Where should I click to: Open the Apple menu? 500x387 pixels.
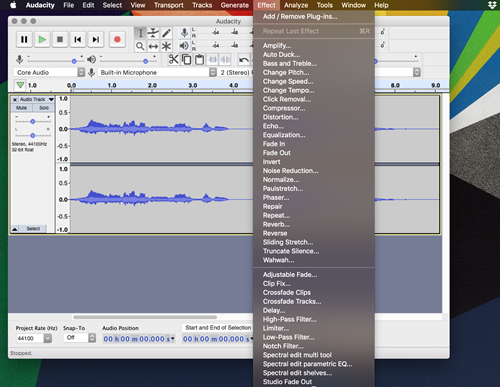click(x=13, y=5)
